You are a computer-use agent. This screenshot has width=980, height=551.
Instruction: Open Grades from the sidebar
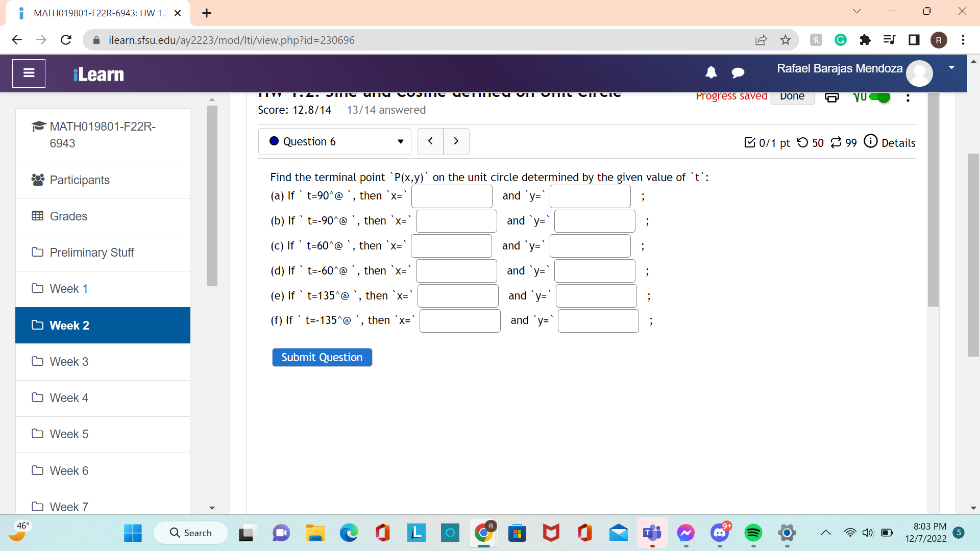[x=68, y=216]
